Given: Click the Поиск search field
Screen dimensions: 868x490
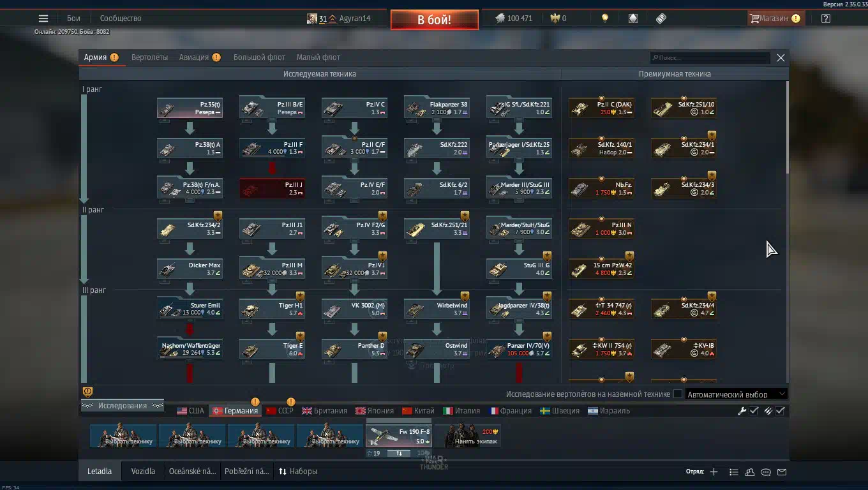Looking at the screenshot, I should point(710,58).
